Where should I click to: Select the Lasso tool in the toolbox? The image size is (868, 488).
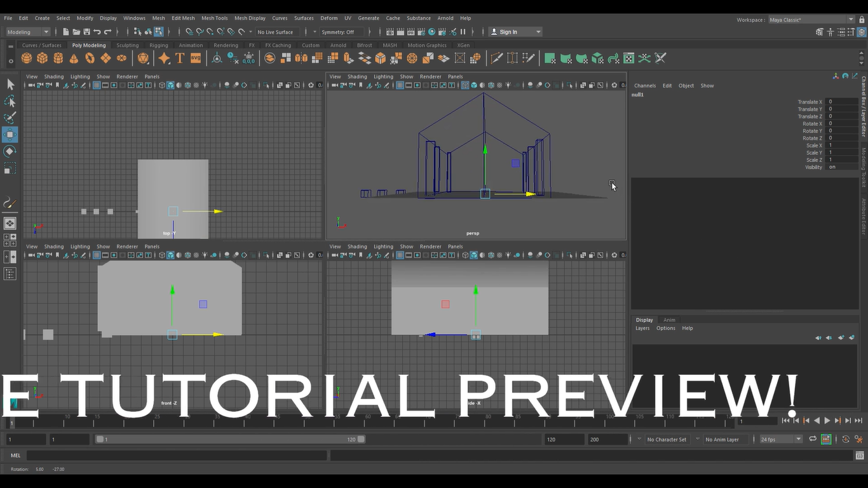coord(10,101)
